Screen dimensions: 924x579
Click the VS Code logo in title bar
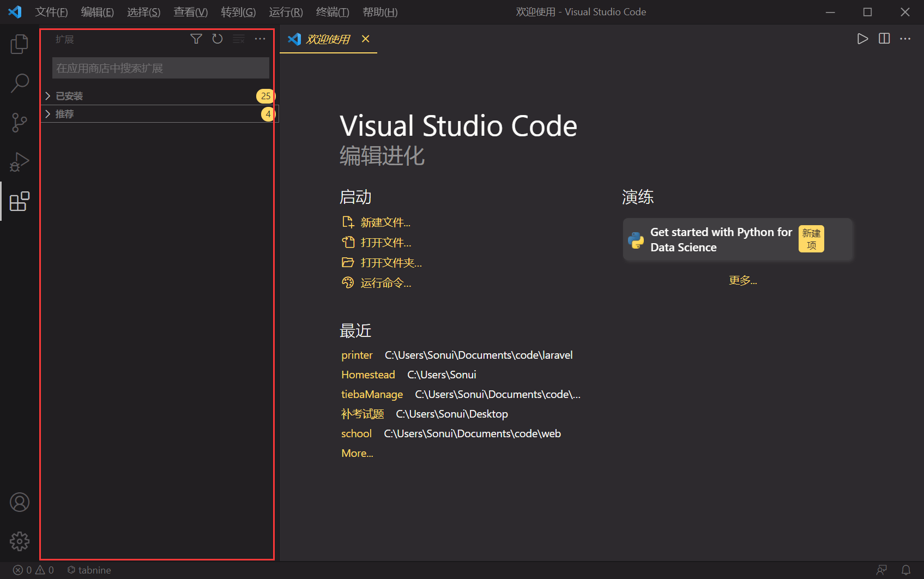(x=15, y=11)
